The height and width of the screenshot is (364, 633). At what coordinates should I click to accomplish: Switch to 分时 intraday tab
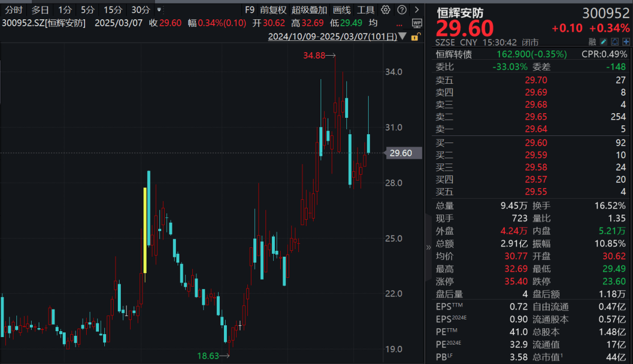click(x=13, y=10)
